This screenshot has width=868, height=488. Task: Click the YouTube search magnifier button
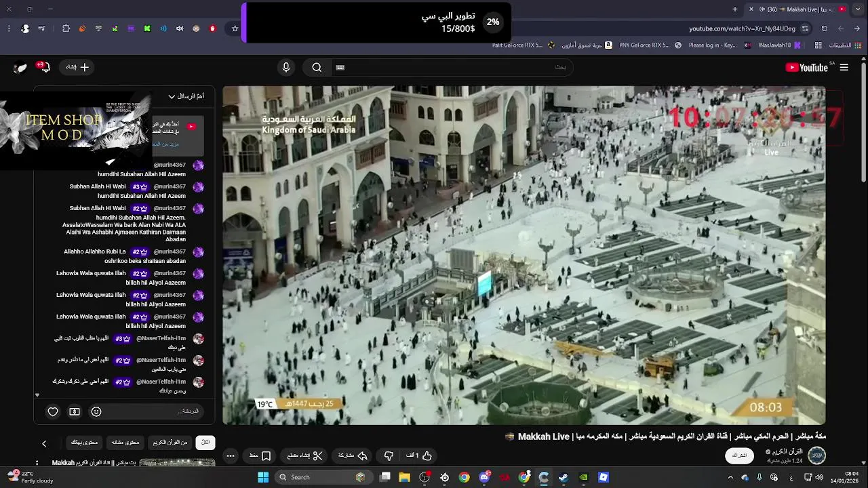click(x=317, y=67)
